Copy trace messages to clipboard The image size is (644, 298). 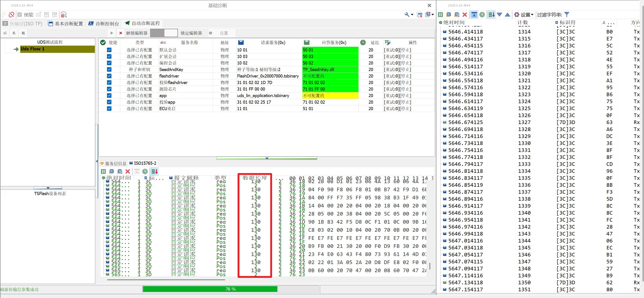[448, 14]
